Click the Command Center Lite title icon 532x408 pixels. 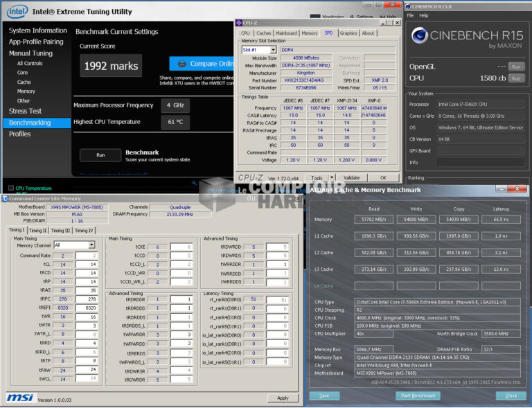coord(5,199)
